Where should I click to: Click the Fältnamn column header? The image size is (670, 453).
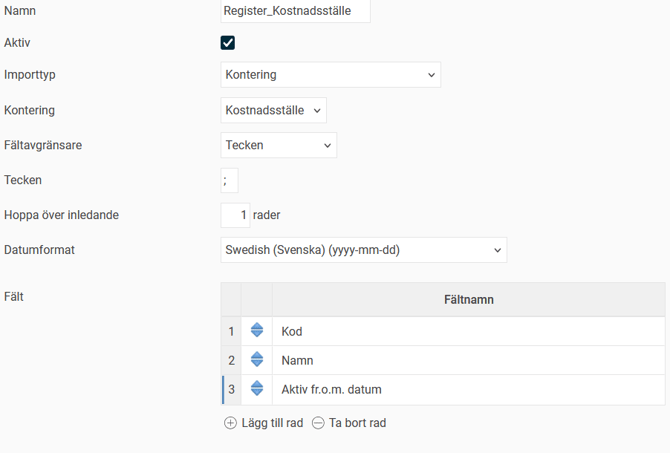(468, 300)
